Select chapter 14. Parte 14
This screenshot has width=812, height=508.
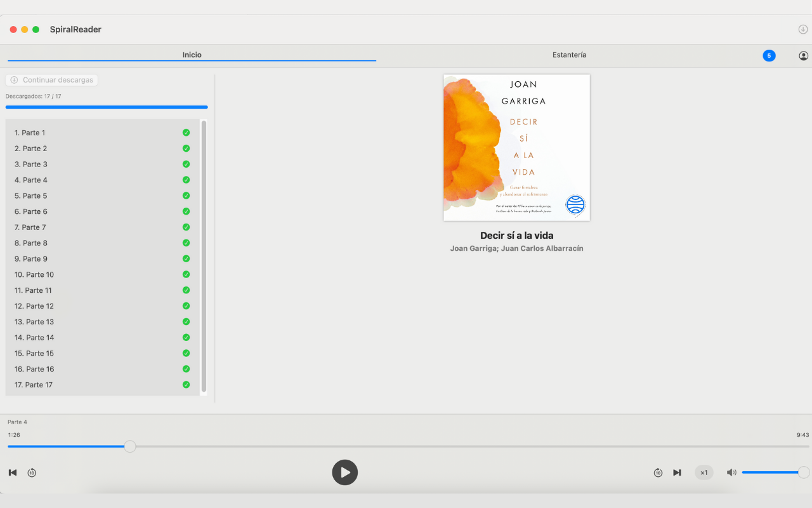(x=103, y=338)
